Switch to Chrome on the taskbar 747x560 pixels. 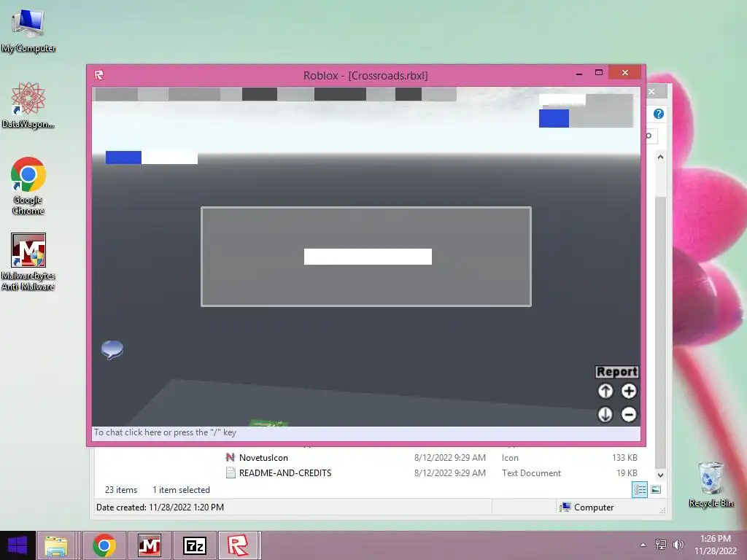click(x=104, y=545)
